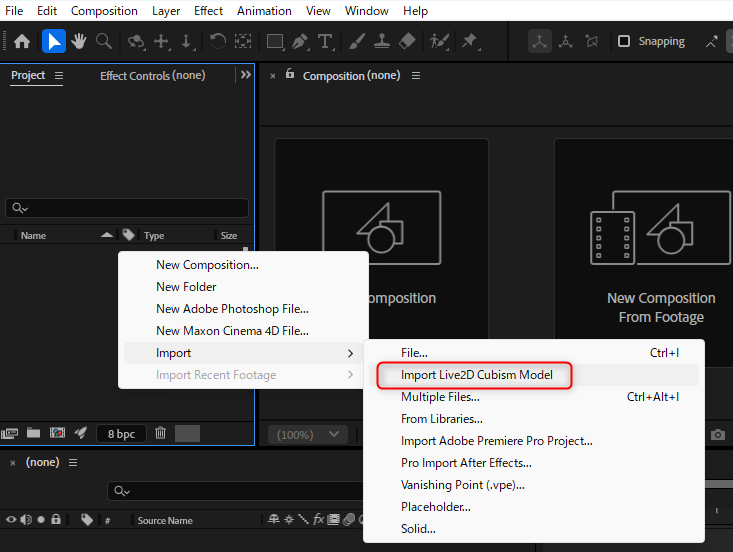The height and width of the screenshot is (552, 733).
Task: Select the Hand tool
Action: (79, 42)
